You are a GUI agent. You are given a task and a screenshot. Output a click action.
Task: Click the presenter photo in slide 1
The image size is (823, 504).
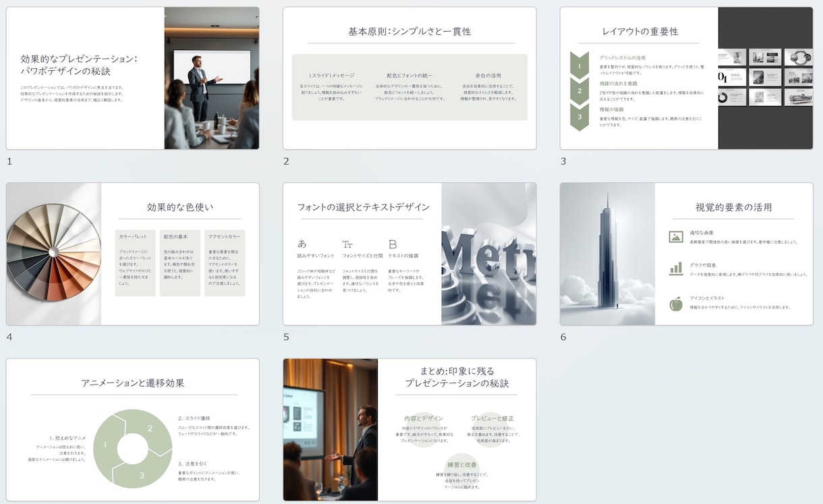[212, 78]
